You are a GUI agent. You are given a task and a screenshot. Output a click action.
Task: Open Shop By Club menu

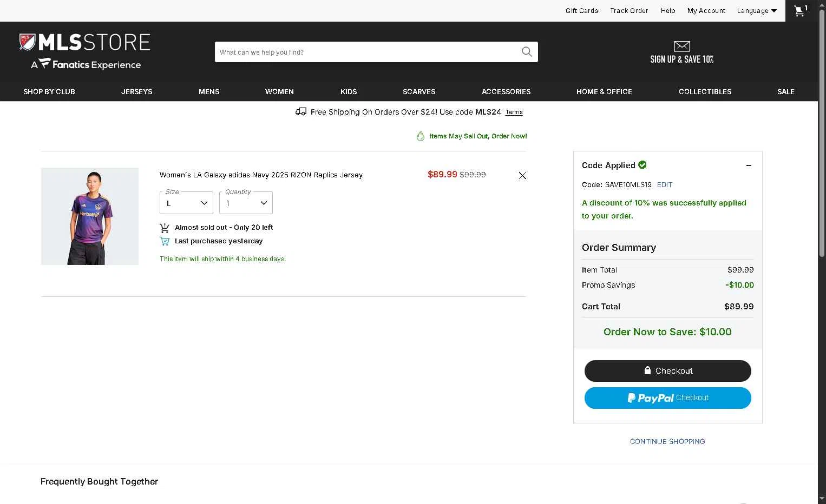click(49, 91)
